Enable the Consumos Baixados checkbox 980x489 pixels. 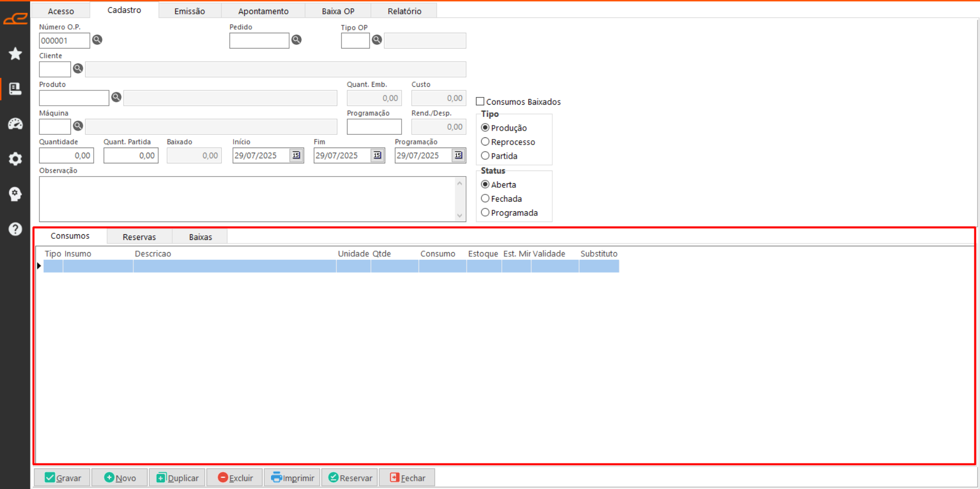coord(480,102)
